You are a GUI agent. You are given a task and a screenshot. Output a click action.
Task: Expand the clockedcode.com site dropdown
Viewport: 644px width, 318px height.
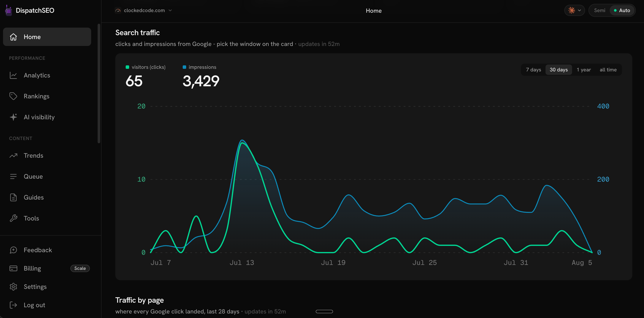coord(143,11)
